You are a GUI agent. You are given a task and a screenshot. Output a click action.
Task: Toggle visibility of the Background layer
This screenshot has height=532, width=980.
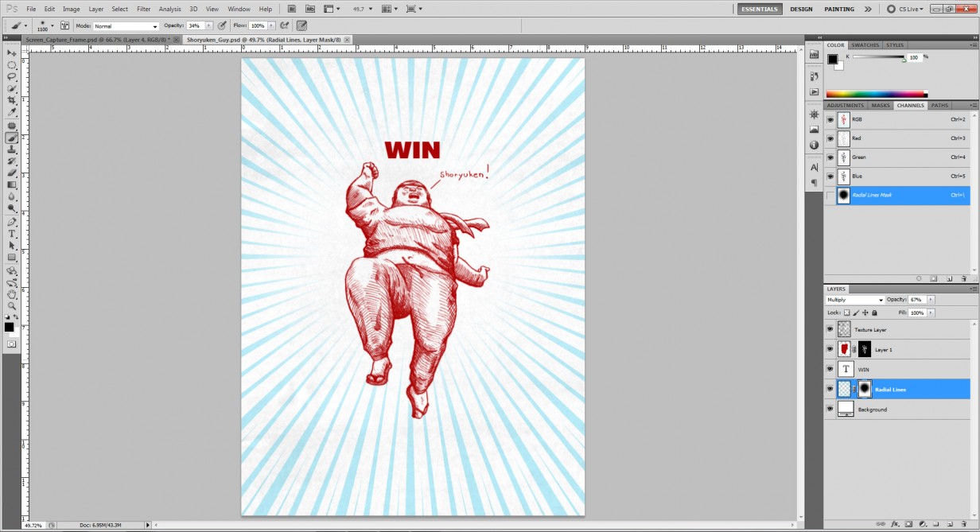[x=830, y=409]
